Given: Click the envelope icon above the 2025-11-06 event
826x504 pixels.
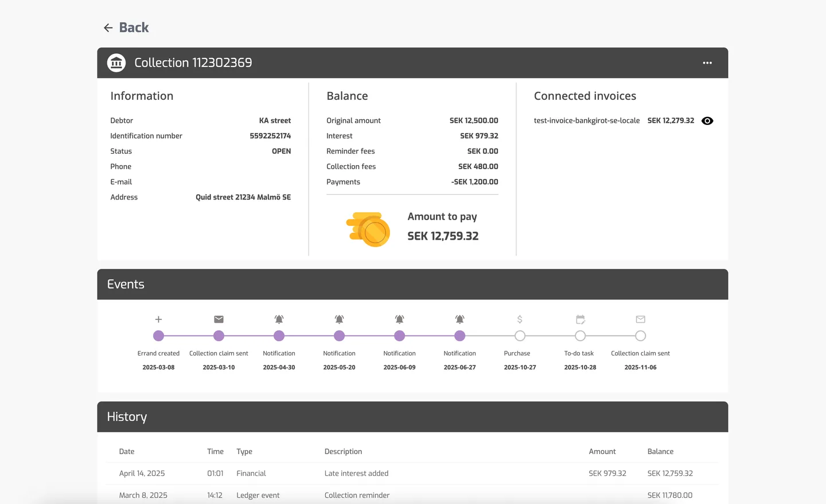Looking at the screenshot, I should point(641,319).
